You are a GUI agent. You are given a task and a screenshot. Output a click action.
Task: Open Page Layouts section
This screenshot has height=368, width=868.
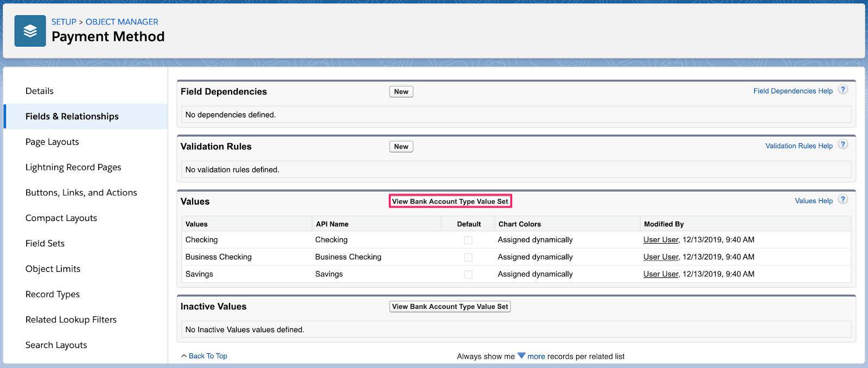tap(52, 142)
